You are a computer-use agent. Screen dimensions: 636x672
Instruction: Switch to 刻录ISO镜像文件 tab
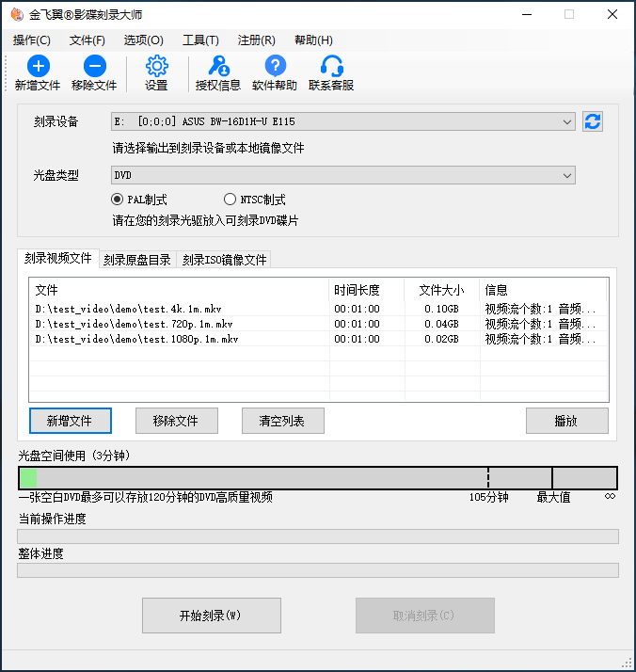224,260
